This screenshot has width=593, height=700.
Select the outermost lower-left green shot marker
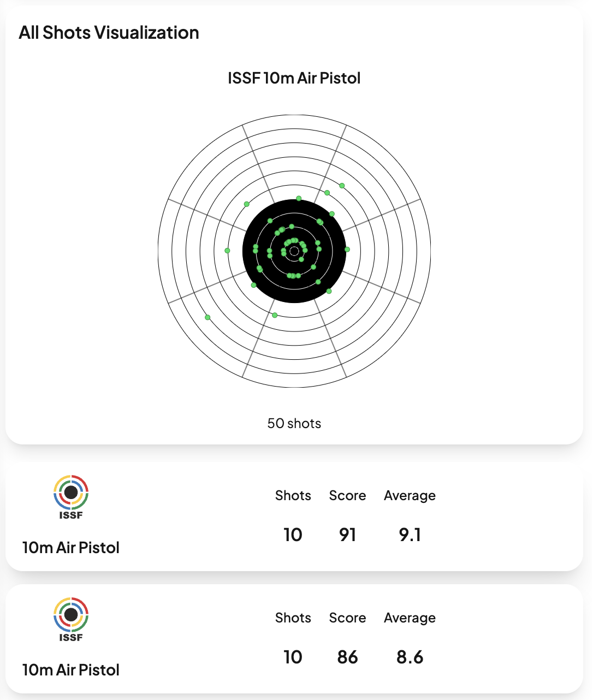point(207,317)
